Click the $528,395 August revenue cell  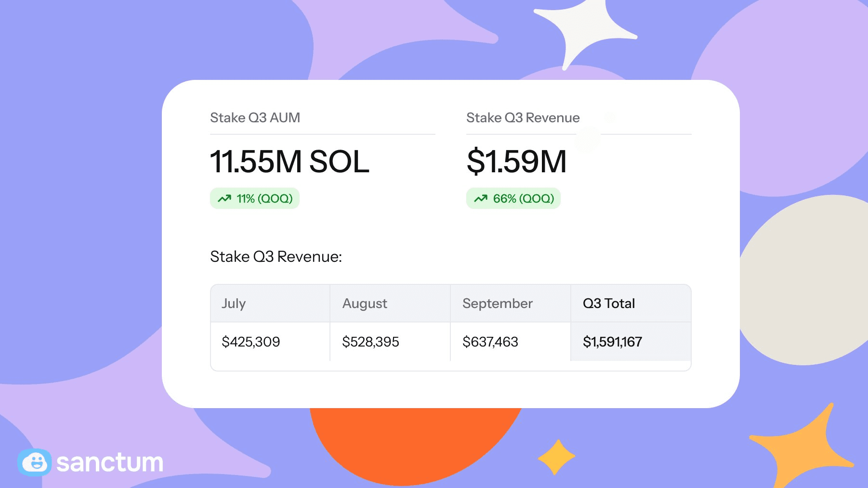click(x=370, y=342)
